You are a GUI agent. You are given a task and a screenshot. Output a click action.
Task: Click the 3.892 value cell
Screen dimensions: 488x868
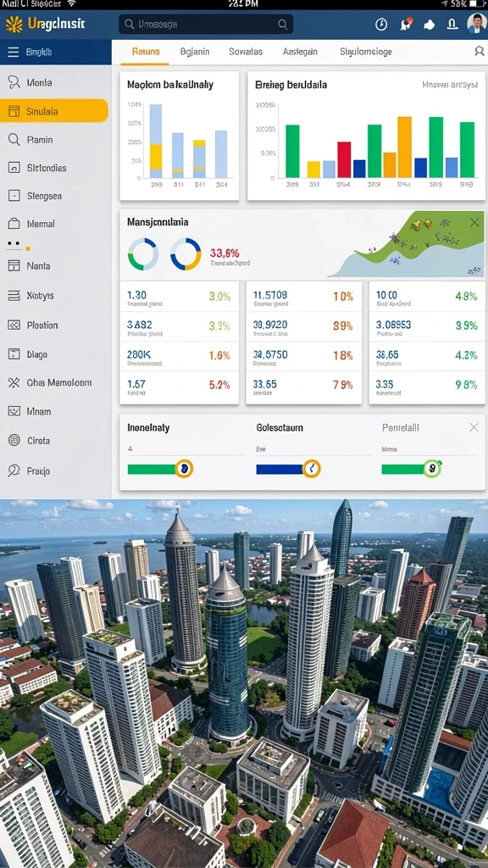click(x=140, y=325)
